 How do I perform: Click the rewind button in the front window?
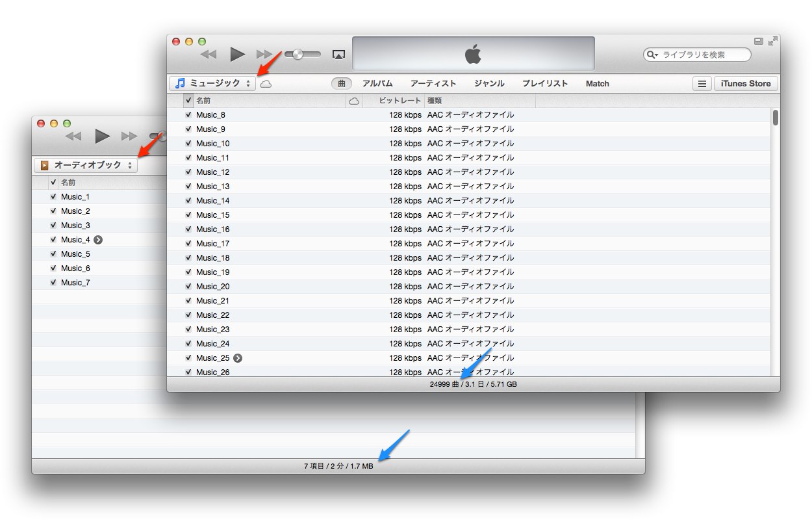pos(208,55)
